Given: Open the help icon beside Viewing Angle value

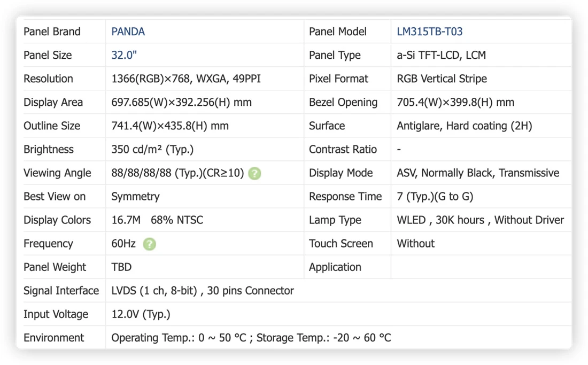Looking at the screenshot, I should tap(254, 174).
